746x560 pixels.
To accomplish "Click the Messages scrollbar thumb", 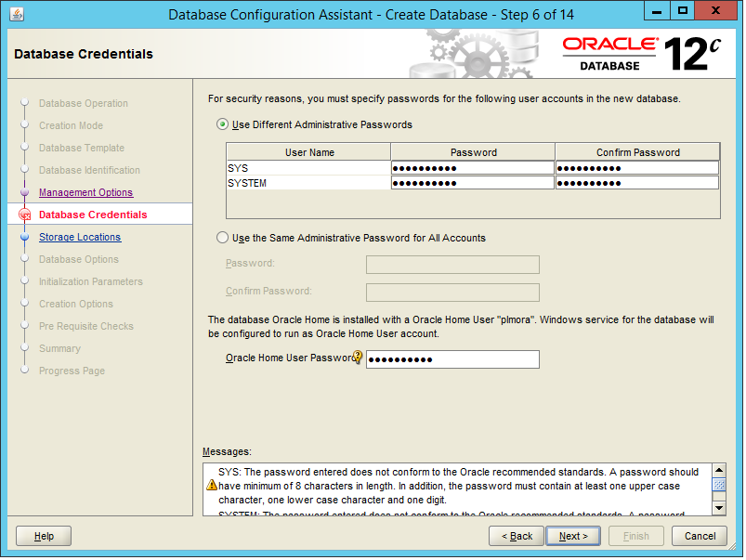I will [719, 485].
